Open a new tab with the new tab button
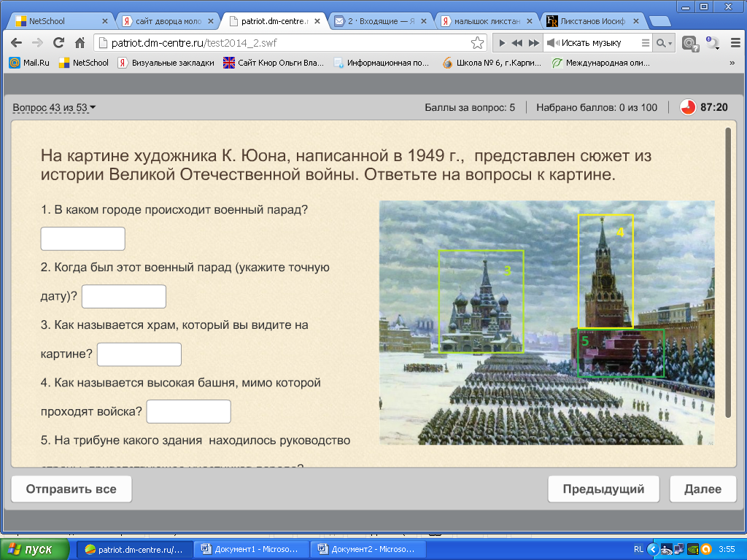Screen dimensions: 747x560 pyautogui.click(x=659, y=21)
